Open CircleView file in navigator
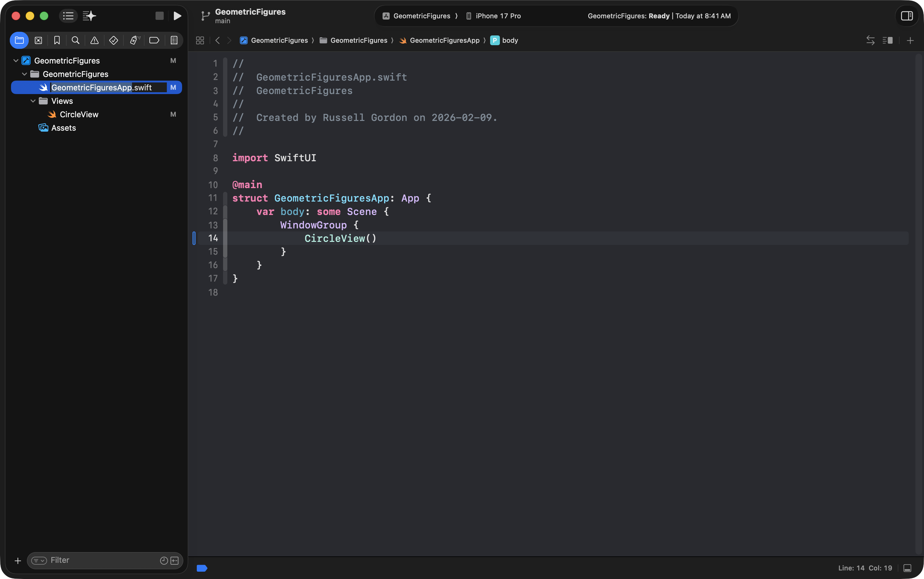Screen dimensions: 924x579 (x=79, y=115)
